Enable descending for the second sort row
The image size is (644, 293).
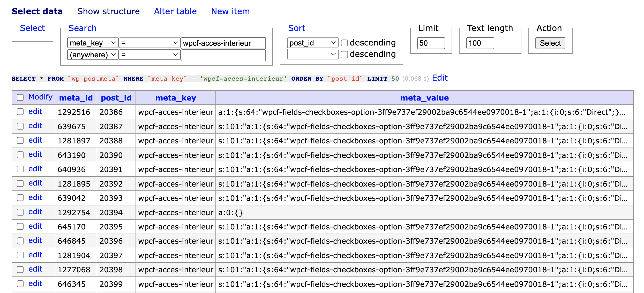click(344, 55)
